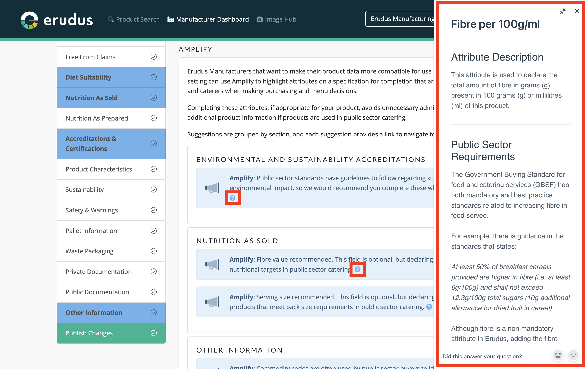Open the Erudus Manufacturing dropdown
The height and width of the screenshot is (369, 588).
pyautogui.click(x=400, y=19)
